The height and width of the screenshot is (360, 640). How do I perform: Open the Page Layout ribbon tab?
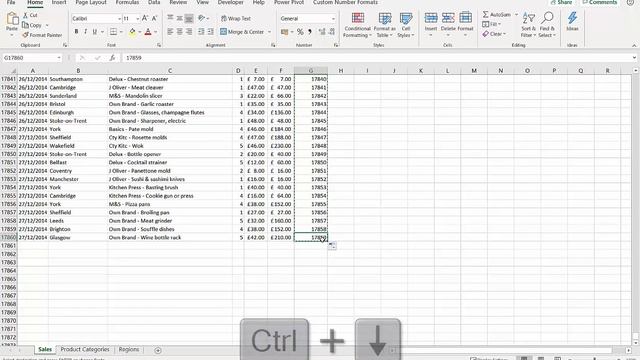[91, 2]
